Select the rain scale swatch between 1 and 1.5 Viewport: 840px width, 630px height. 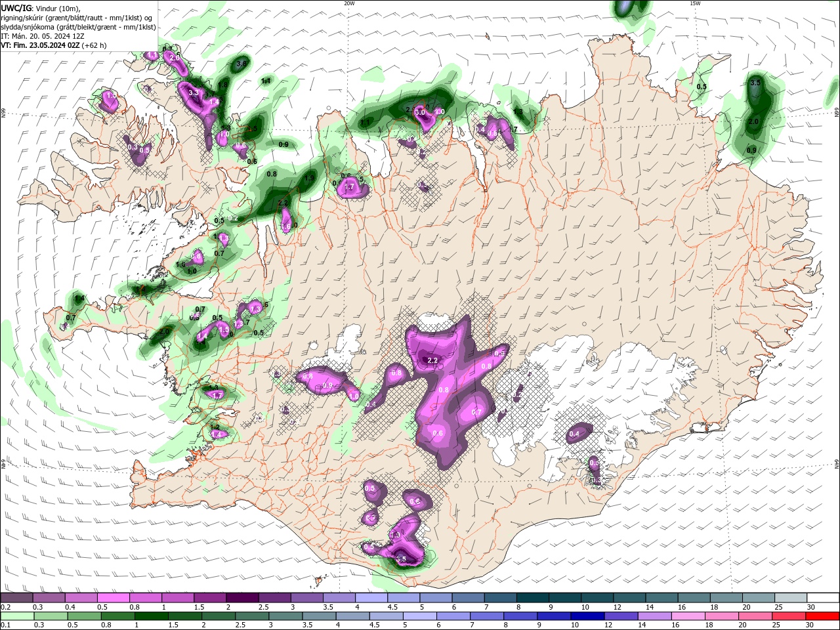click(x=151, y=616)
